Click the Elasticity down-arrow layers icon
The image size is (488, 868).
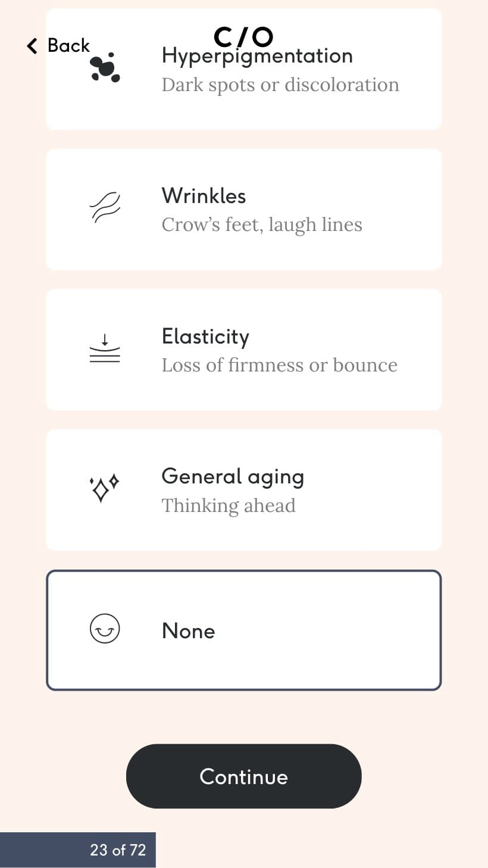point(105,349)
